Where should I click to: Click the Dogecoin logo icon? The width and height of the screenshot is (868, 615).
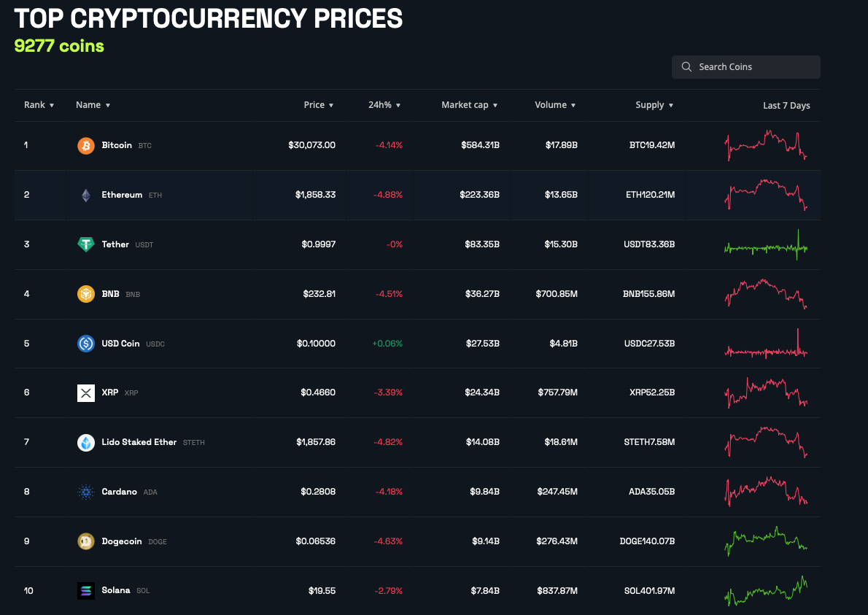coord(86,541)
